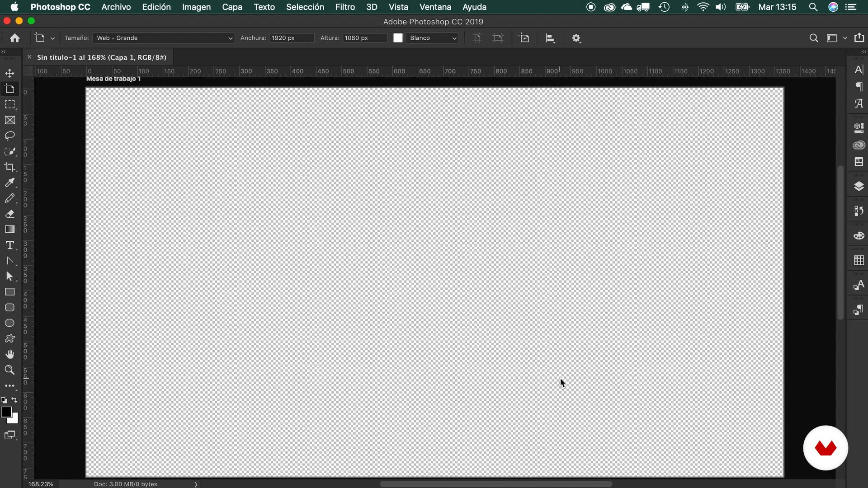Open the Libraries panel icon
Viewport: 868px width, 488px height.
click(x=859, y=145)
